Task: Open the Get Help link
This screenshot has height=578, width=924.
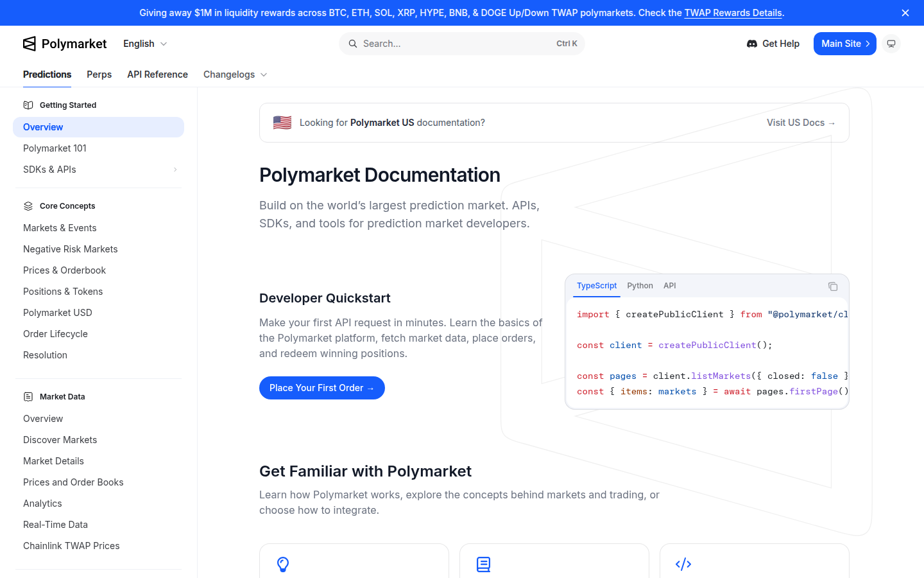Action: (773, 44)
